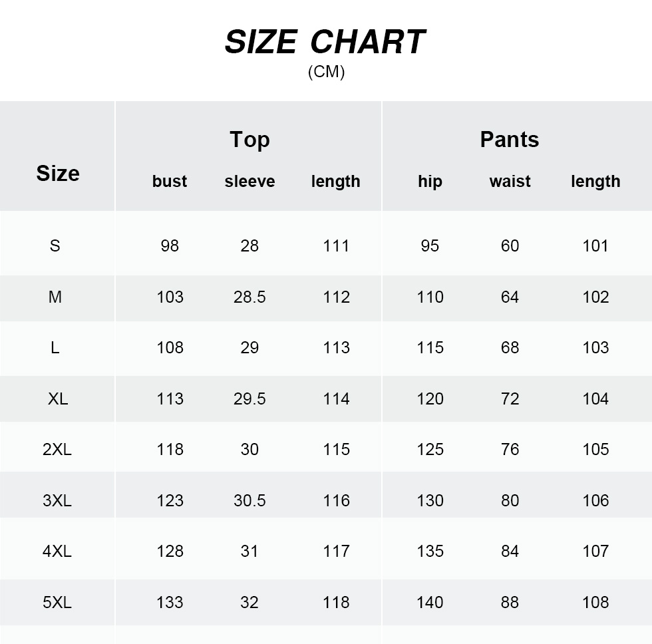Select the Size column header
Screen dimensions: 652x644
[x=58, y=174]
